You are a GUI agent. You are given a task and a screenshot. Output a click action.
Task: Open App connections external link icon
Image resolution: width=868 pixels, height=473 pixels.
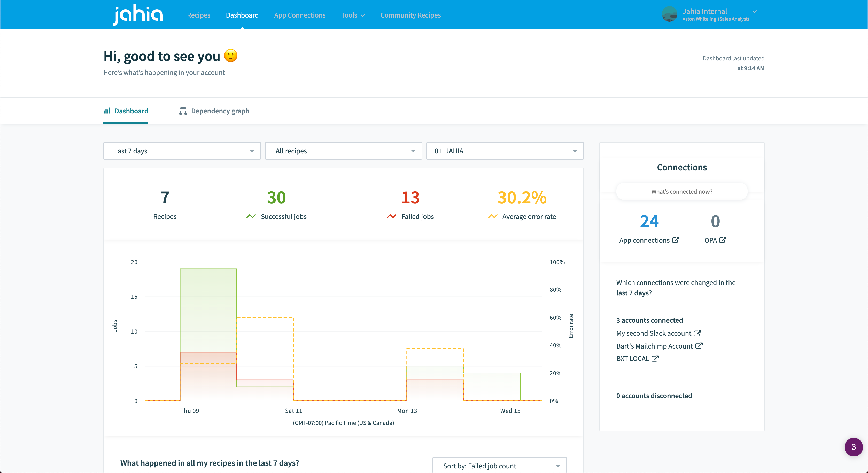coord(676,240)
